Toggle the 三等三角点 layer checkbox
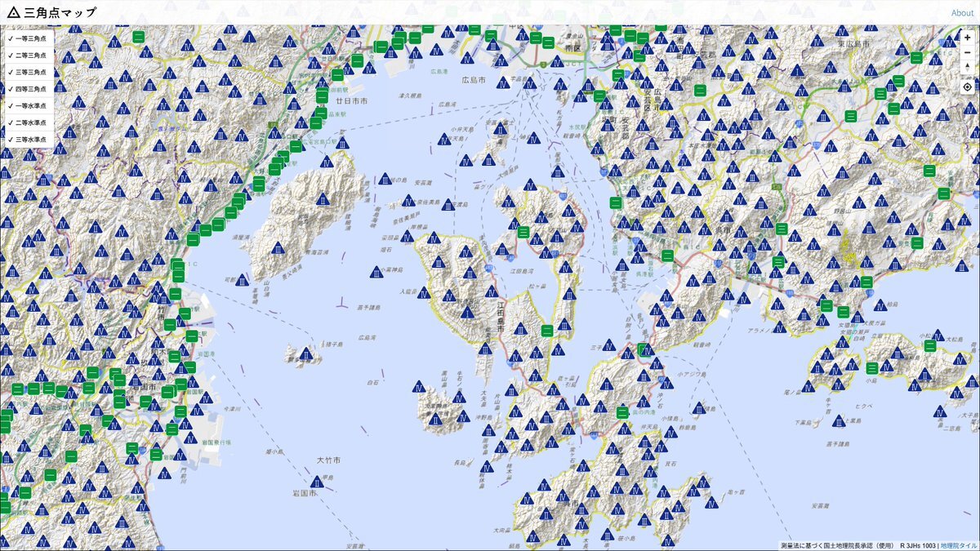This screenshot has height=551, width=980. click(28, 72)
